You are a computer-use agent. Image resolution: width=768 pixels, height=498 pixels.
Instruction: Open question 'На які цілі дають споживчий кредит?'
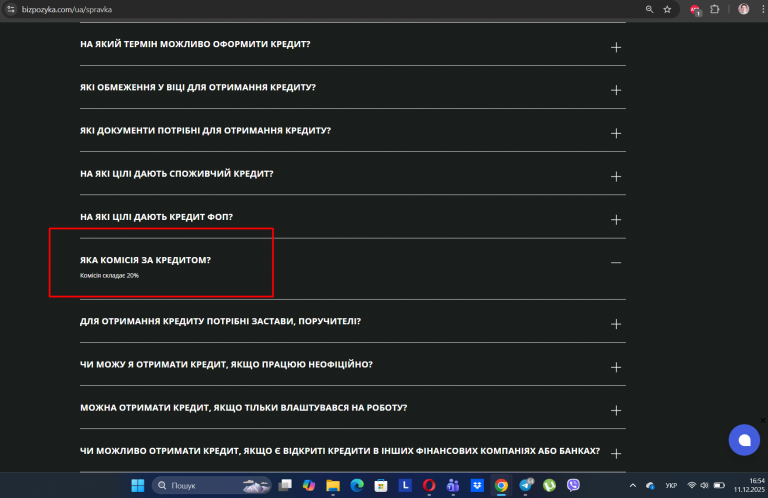click(176, 173)
